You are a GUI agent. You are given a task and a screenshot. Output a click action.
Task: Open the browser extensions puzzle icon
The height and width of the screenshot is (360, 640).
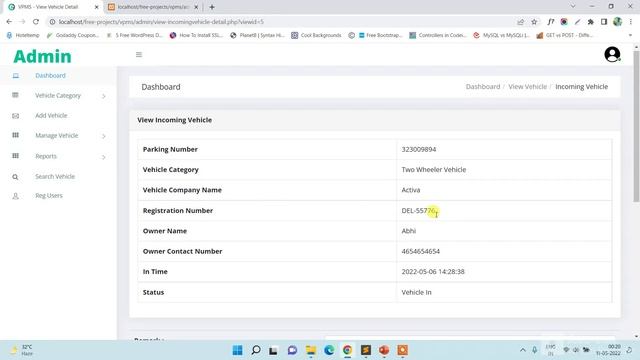coord(591,22)
